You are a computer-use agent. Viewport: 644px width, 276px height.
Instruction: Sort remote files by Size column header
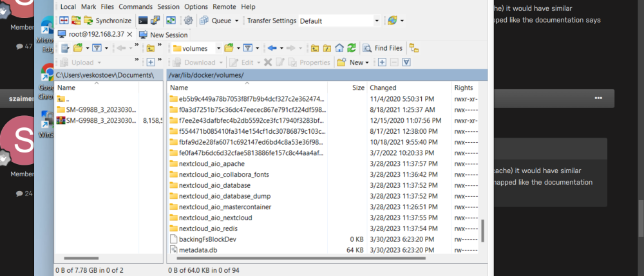click(347, 87)
